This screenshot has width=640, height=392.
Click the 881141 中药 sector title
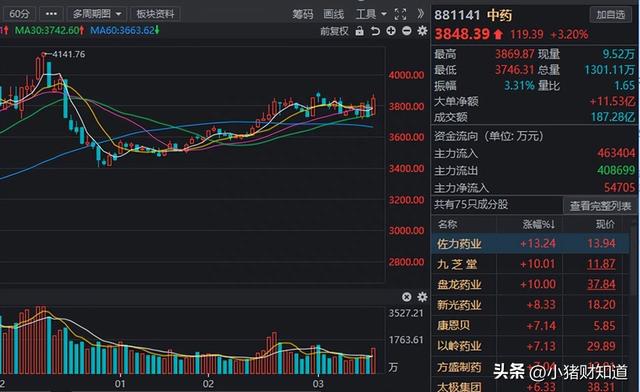point(473,15)
